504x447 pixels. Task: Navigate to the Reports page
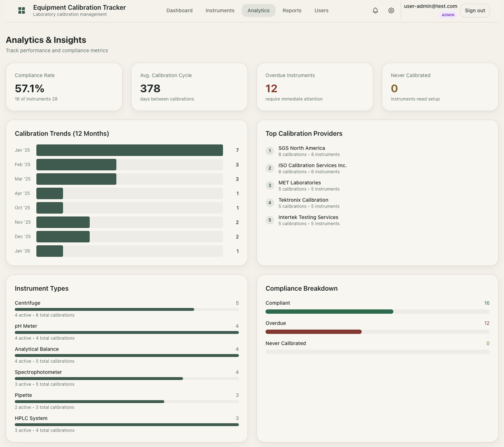tap(292, 10)
